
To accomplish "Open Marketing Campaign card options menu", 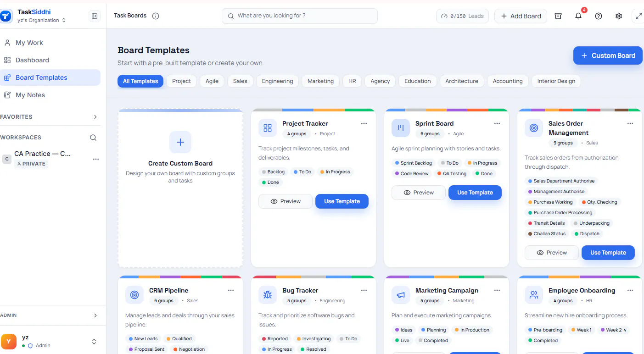I will coord(497,290).
